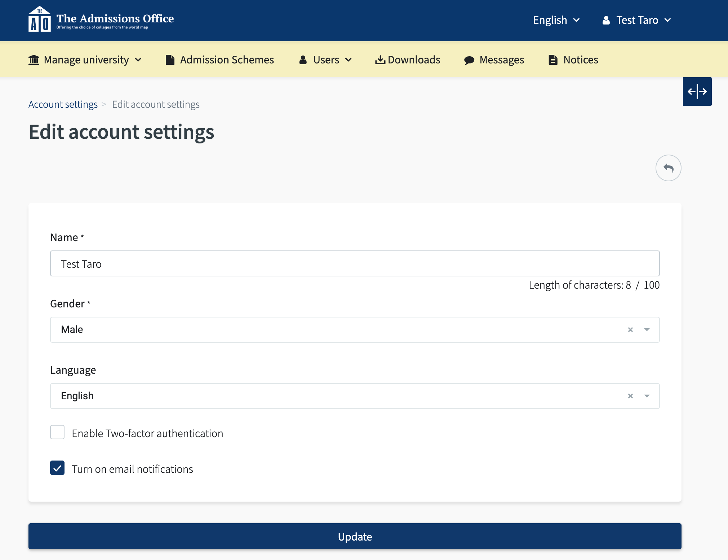Screen dimensions: 728x560
Task: Clear the Language selection with X
Action: (630, 396)
